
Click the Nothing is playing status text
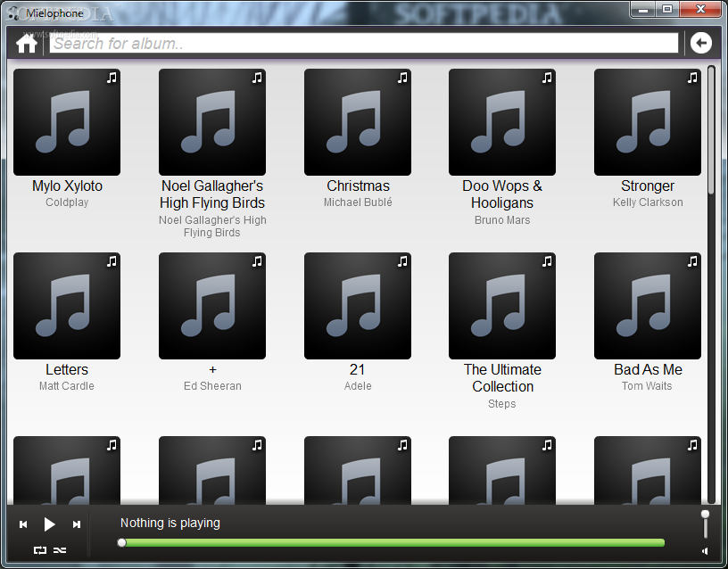coord(170,523)
